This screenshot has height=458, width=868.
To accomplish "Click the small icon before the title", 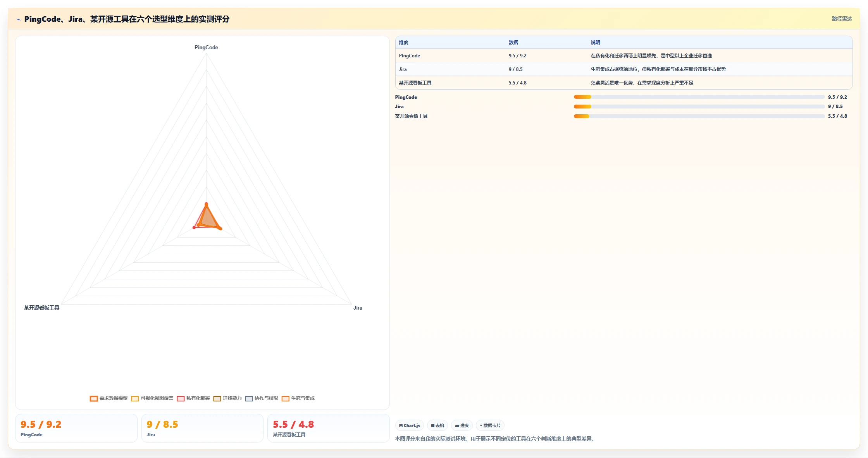I will [x=18, y=19].
